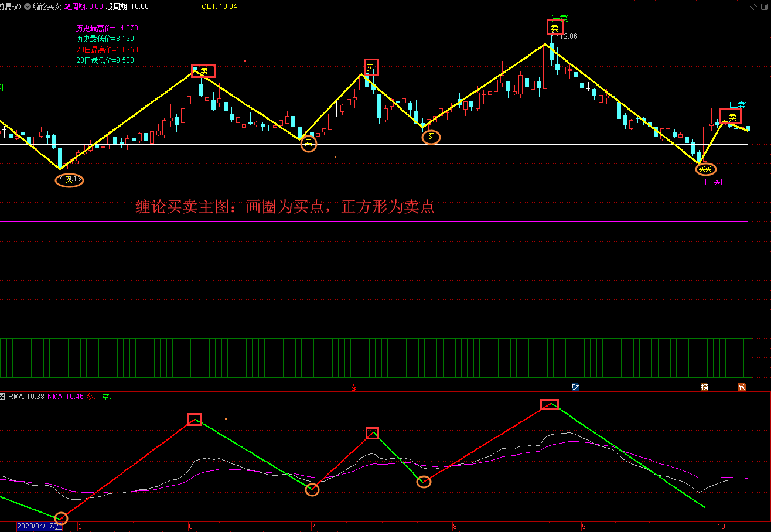771x532 pixels.
Task: Click the month 9 axis label
Action: pyautogui.click(x=583, y=526)
